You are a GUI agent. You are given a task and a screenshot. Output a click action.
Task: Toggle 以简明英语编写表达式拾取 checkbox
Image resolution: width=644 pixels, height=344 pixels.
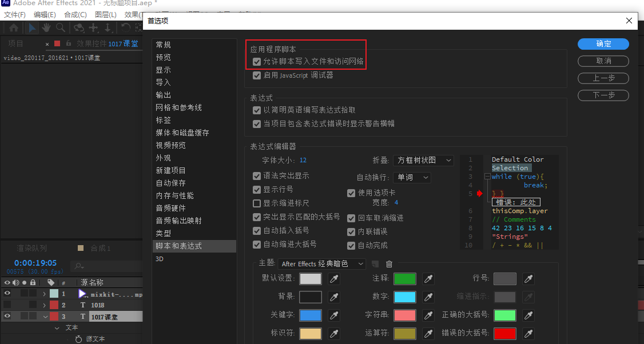pyautogui.click(x=257, y=110)
